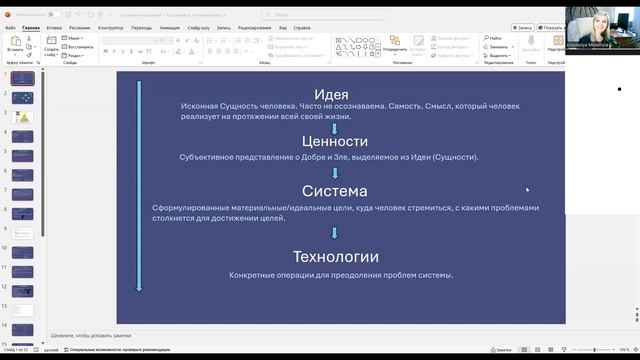Viewport: 640px width, 360px height.
Task: Select slide 9 thumbnail
Action: (x=22, y=233)
